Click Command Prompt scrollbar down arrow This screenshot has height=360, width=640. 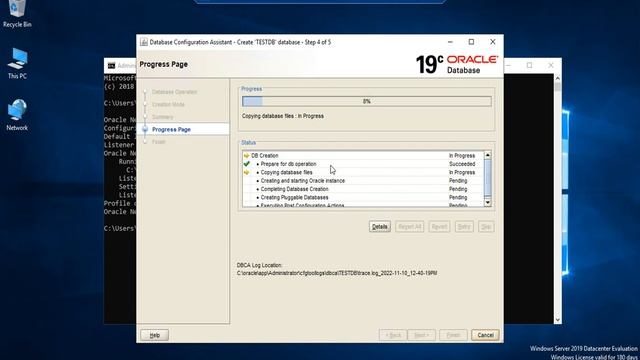558,320
